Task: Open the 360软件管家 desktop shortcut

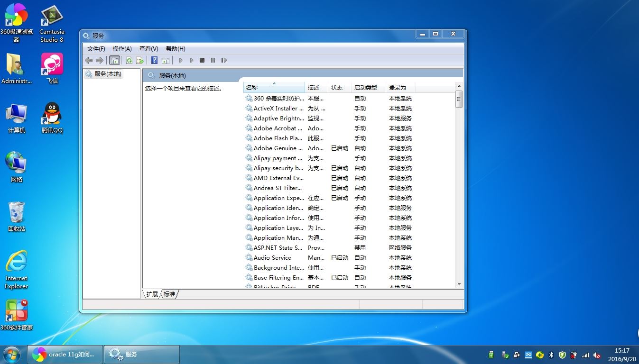Action: point(16,315)
